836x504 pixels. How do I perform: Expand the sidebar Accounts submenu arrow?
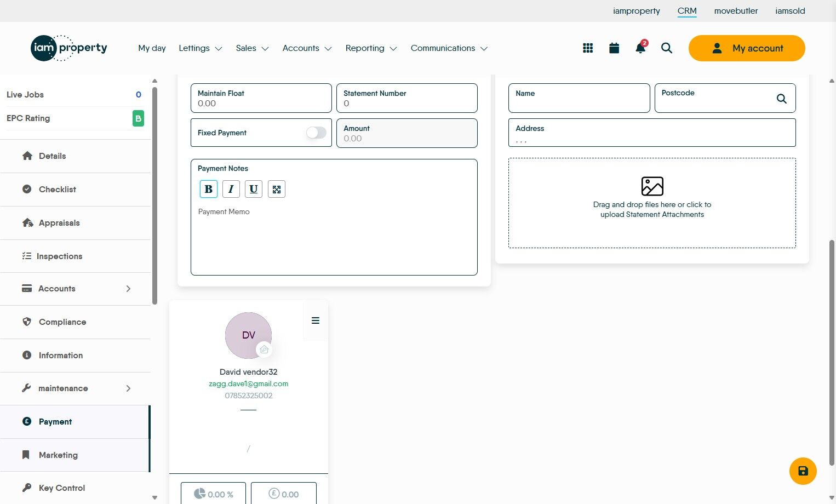(128, 289)
